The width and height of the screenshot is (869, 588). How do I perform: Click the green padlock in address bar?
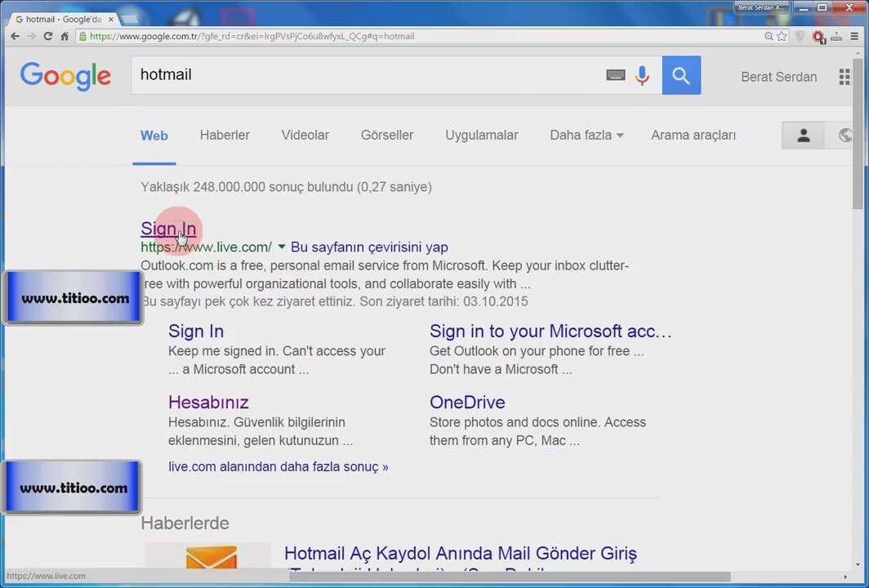(82, 36)
